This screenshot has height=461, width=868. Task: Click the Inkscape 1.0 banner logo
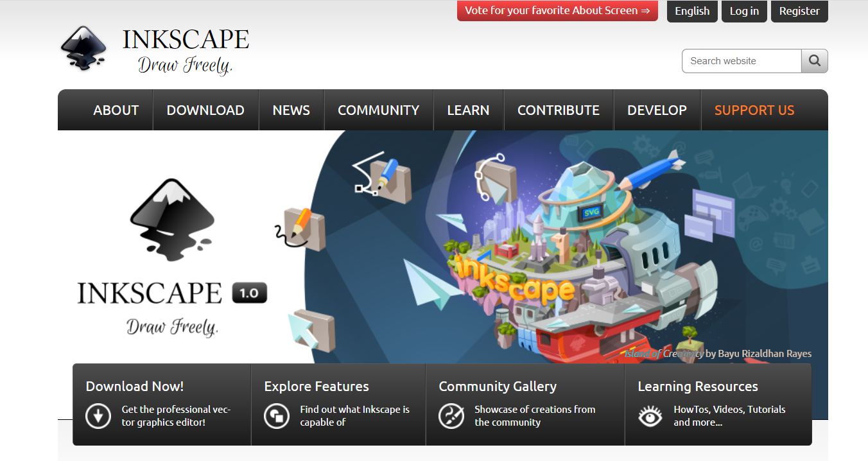pyautogui.click(x=172, y=257)
